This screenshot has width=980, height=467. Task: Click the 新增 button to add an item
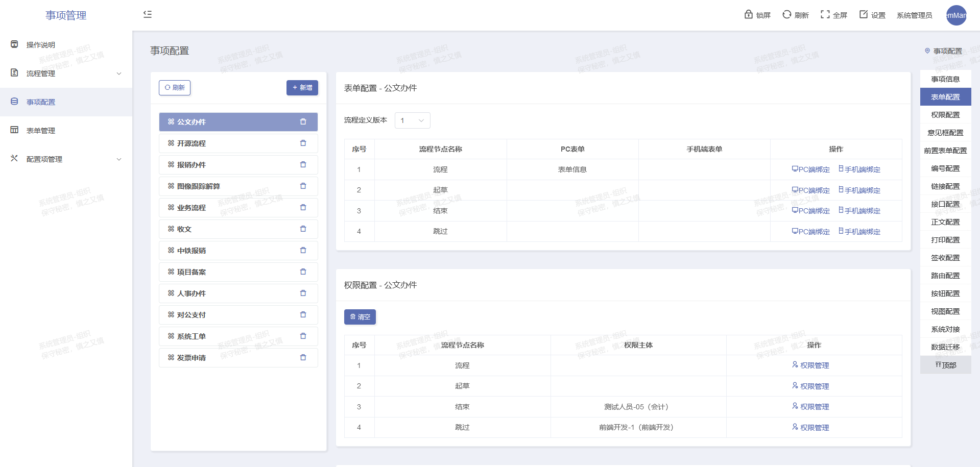coord(302,88)
